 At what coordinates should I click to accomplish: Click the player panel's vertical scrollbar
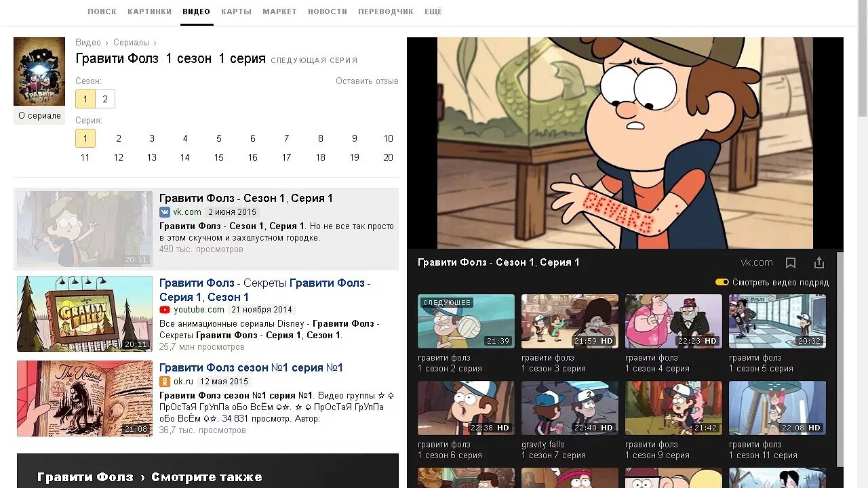pyautogui.click(x=840, y=359)
